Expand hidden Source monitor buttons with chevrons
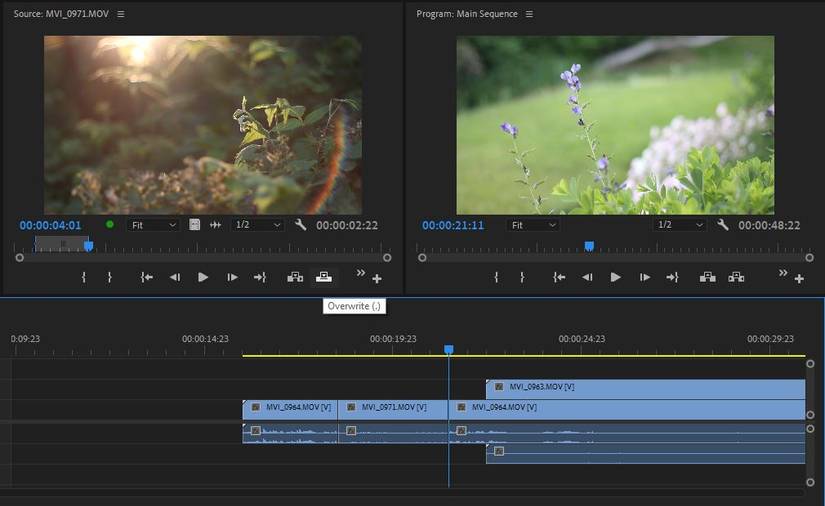825x506 pixels. (x=360, y=272)
